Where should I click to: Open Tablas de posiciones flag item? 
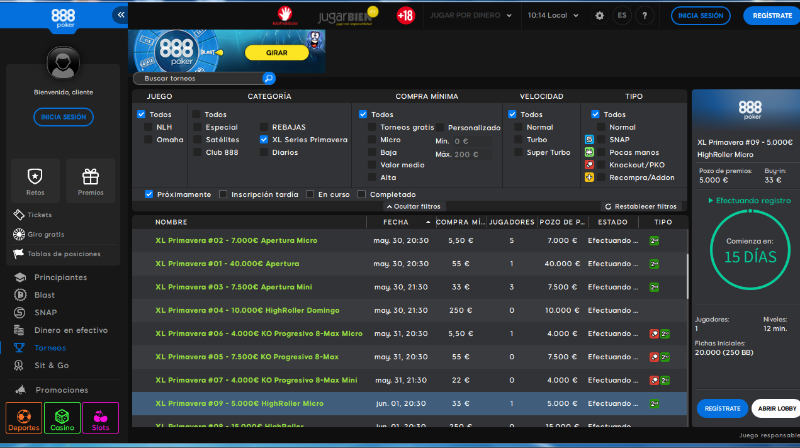coord(57,254)
